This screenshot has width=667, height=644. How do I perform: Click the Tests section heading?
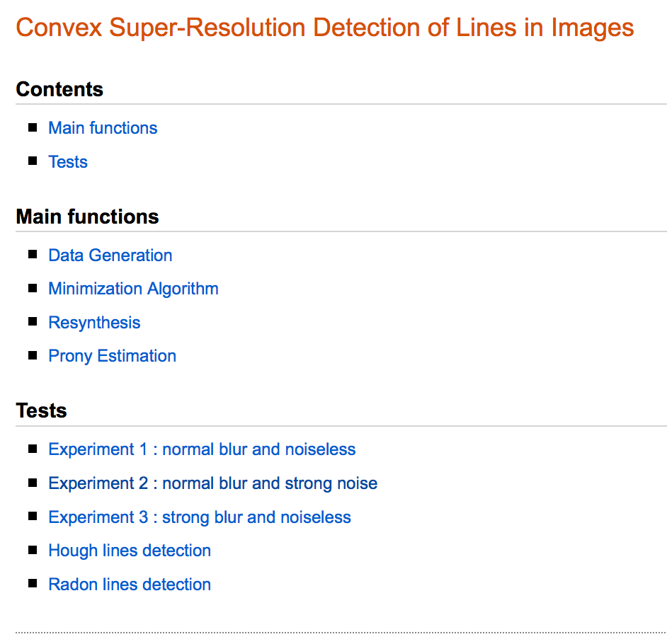[x=41, y=410]
